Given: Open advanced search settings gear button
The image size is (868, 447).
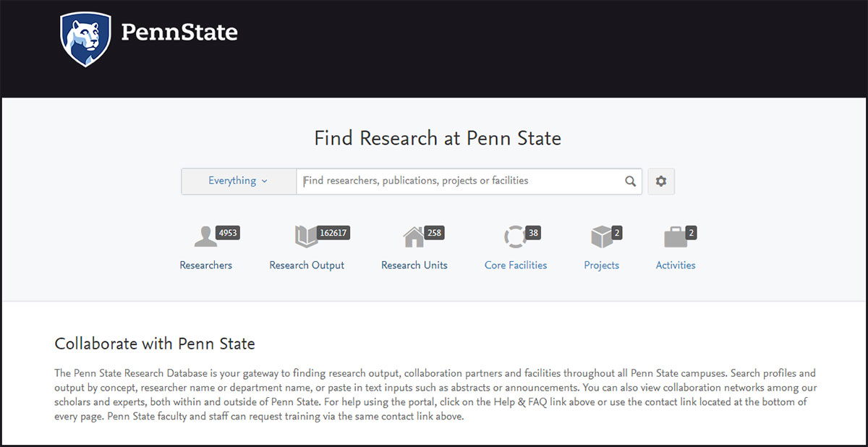Looking at the screenshot, I should click(661, 182).
